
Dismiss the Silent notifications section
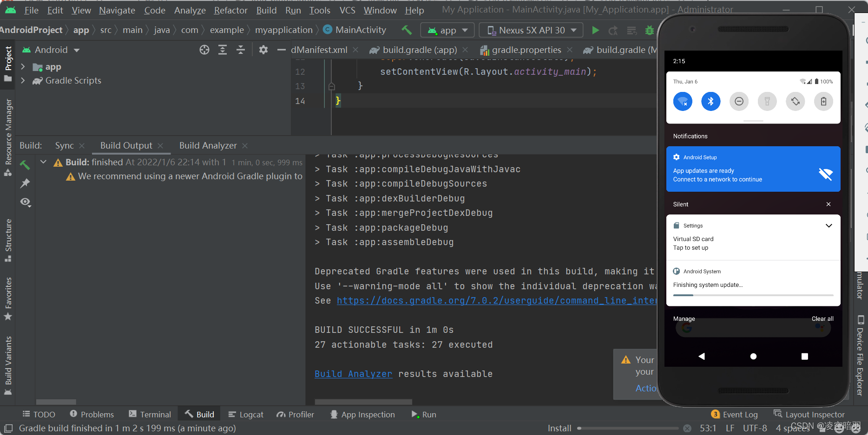[x=829, y=204]
